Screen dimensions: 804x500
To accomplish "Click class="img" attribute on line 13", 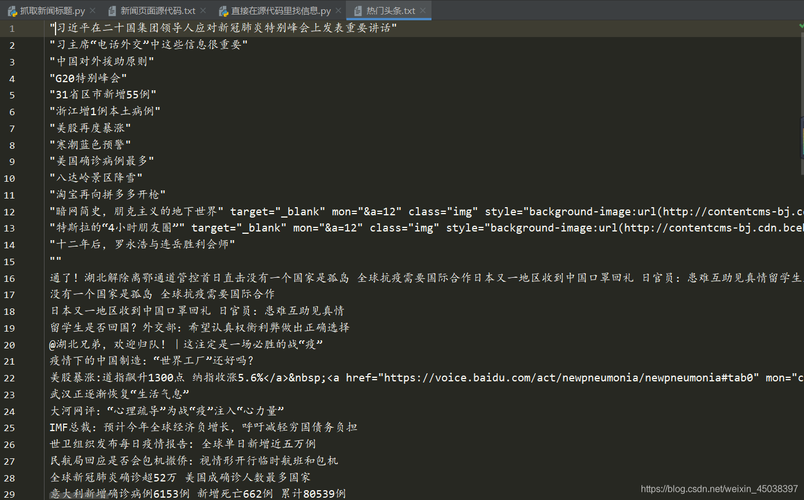I will pyautogui.click(x=405, y=228).
